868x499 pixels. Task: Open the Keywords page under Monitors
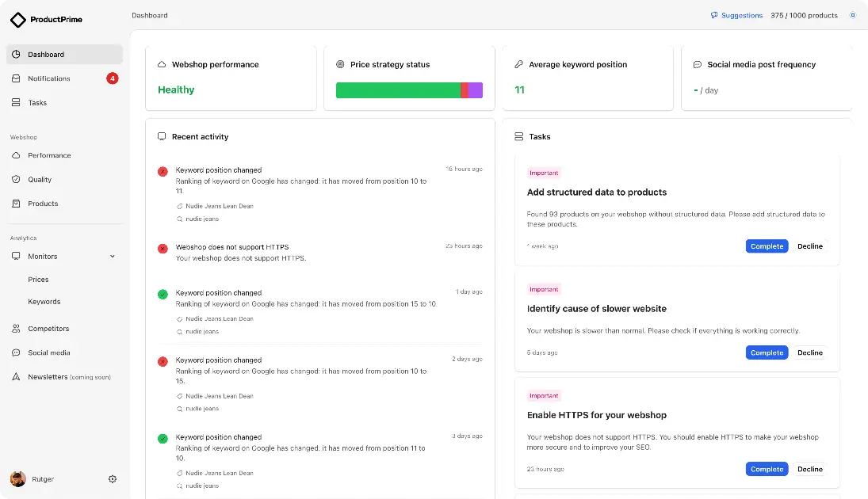(x=44, y=301)
